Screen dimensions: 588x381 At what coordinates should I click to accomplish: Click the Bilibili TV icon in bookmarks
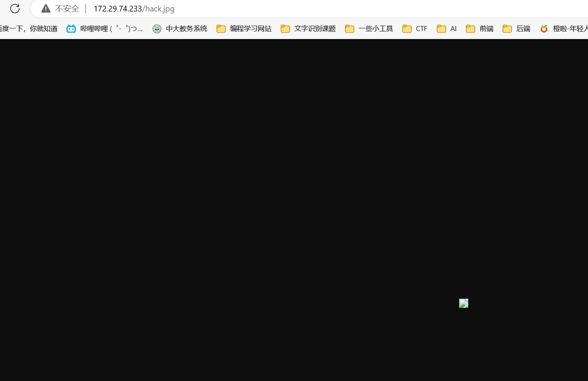tap(71, 29)
